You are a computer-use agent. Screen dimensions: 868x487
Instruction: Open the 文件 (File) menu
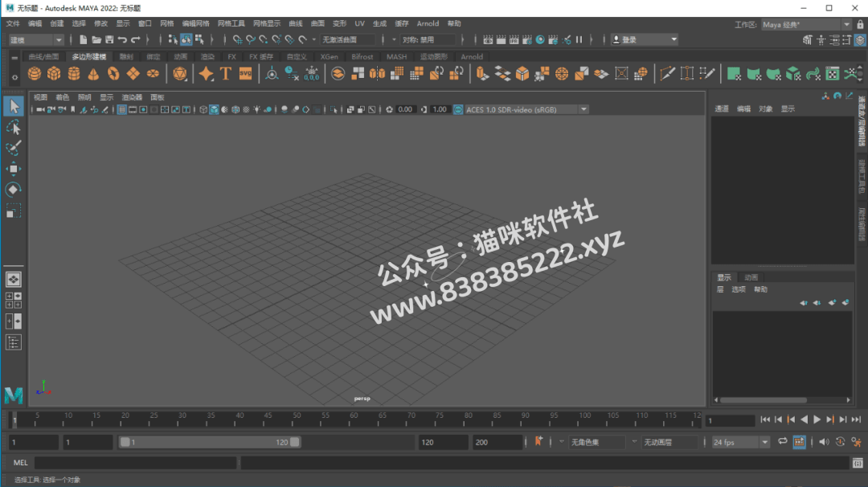pos(13,24)
